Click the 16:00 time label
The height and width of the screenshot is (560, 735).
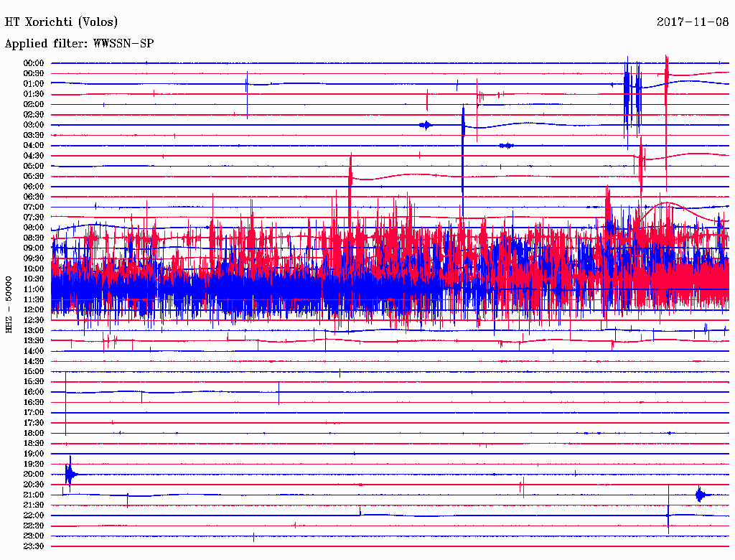[34, 392]
